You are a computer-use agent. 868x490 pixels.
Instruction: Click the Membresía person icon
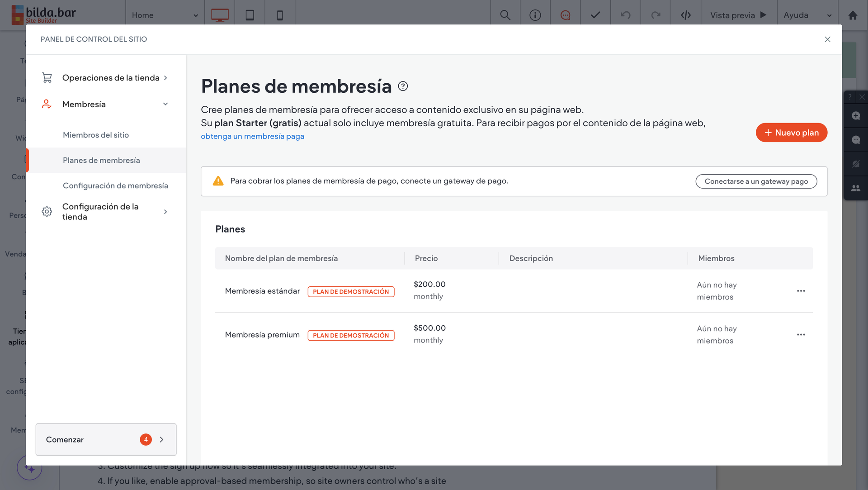[47, 104]
